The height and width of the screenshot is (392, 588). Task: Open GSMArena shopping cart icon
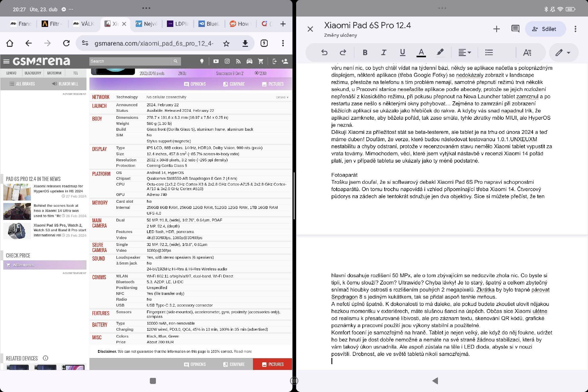click(x=261, y=61)
